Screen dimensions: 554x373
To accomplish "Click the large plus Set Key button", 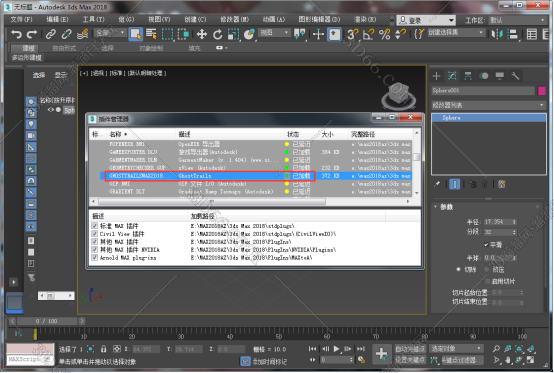I will click(x=381, y=354).
